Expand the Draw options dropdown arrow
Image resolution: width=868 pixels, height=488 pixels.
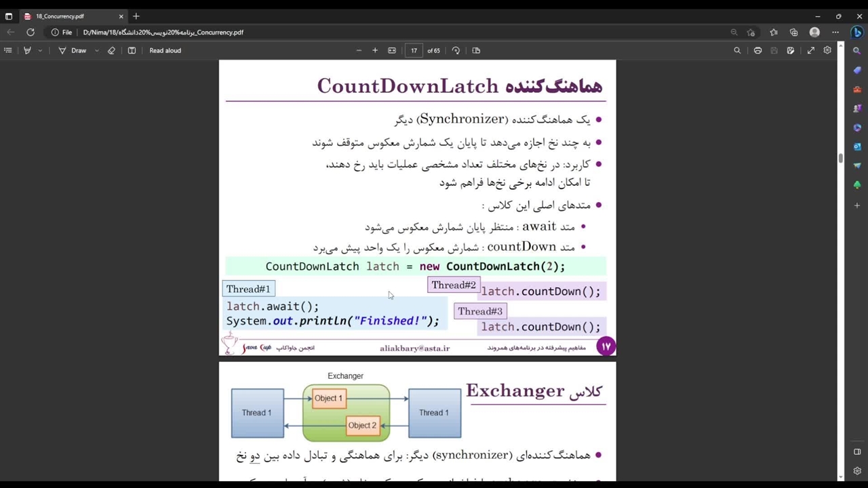point(96,50)
